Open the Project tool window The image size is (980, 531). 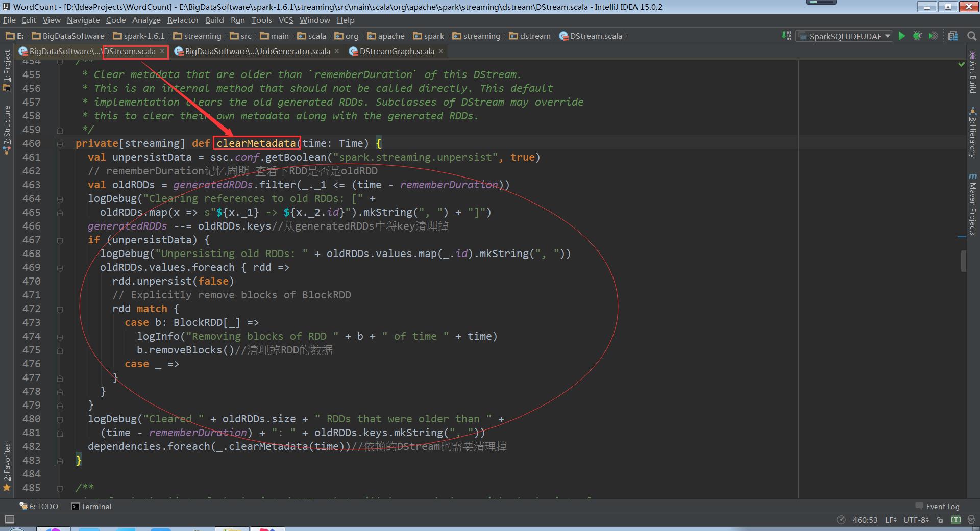click(x=7, y=70)
